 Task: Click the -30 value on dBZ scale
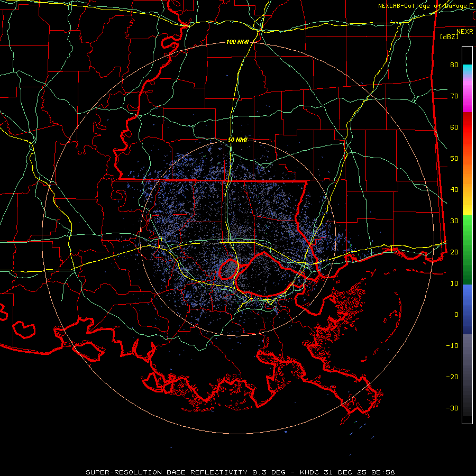[x=452, y=408]
